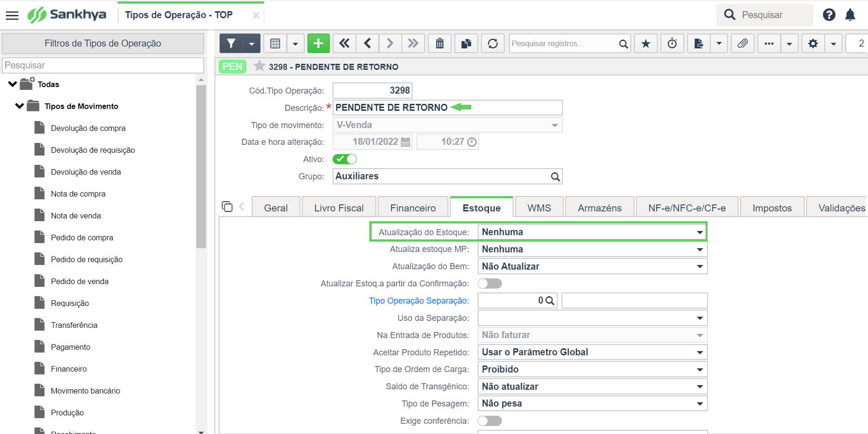The image size is (868, 434).
Task: Click the Tipo Operação Separação link
Action: [x=419, y=301]
